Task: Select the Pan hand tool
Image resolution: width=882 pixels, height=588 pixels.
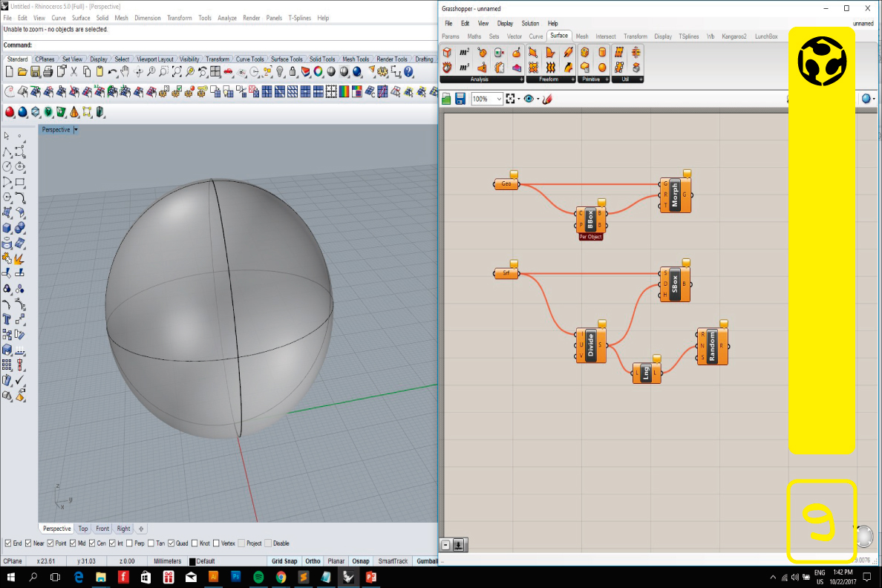Action: [x=125, y=72]
